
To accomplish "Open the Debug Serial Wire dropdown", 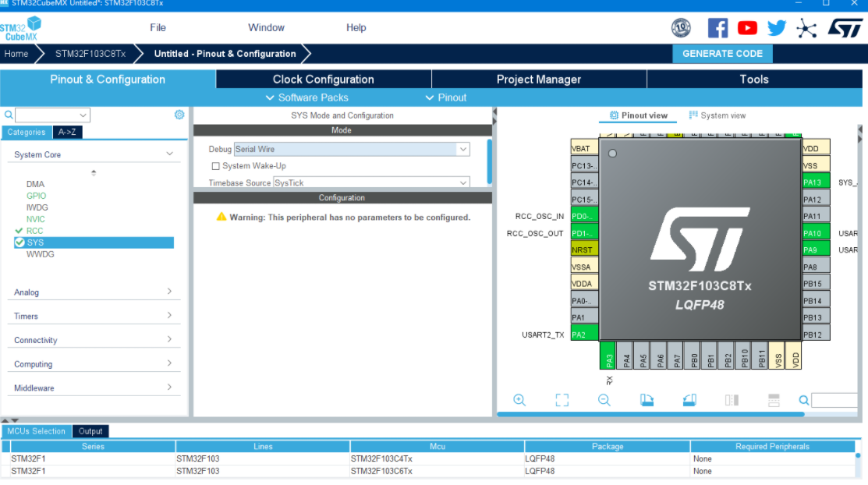I will [x=352, y=149].
